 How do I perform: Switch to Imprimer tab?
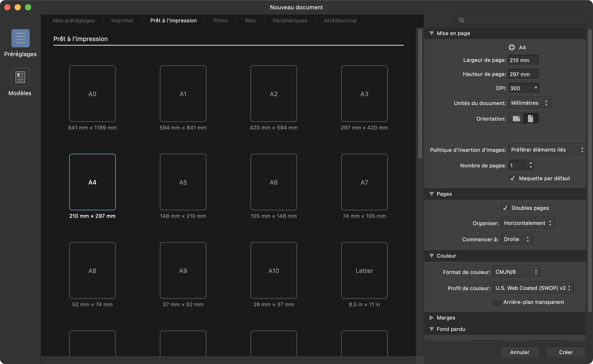point(122,21)
